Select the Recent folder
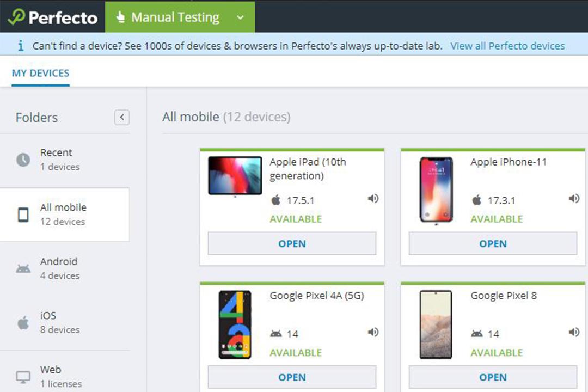Image resolution: width=588 pixels, height=392 pixels. point(65,160)
